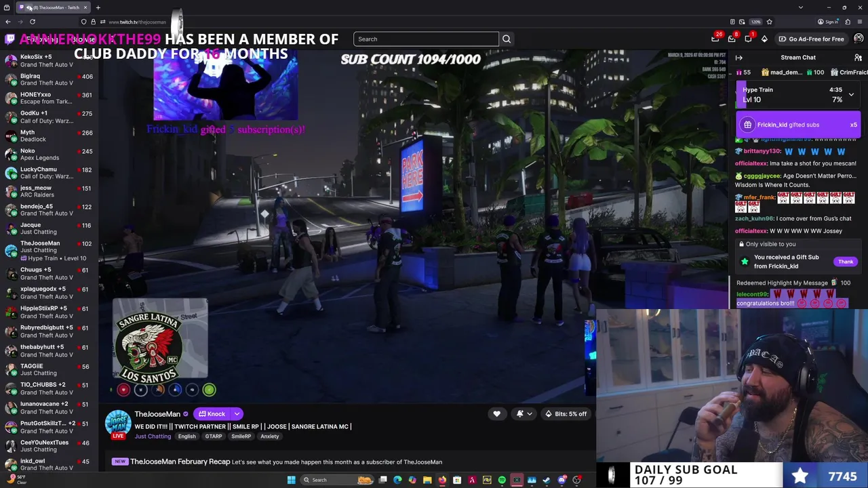
Task: Click the Just Chatting category link
Action: (x=153, y=436)
